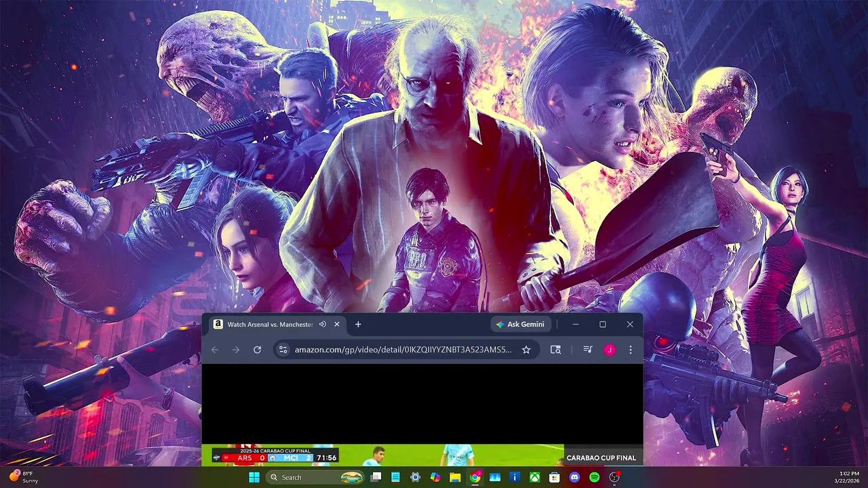Click the taskbar Search box

pos(315,477)
